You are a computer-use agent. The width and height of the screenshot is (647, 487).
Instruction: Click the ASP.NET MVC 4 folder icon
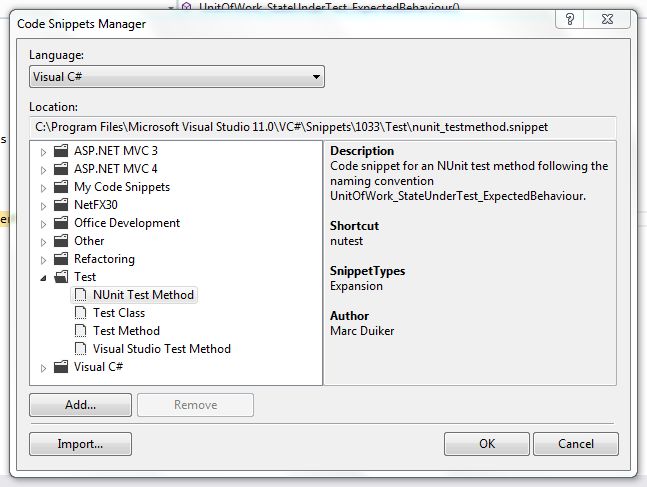[61, 169]
